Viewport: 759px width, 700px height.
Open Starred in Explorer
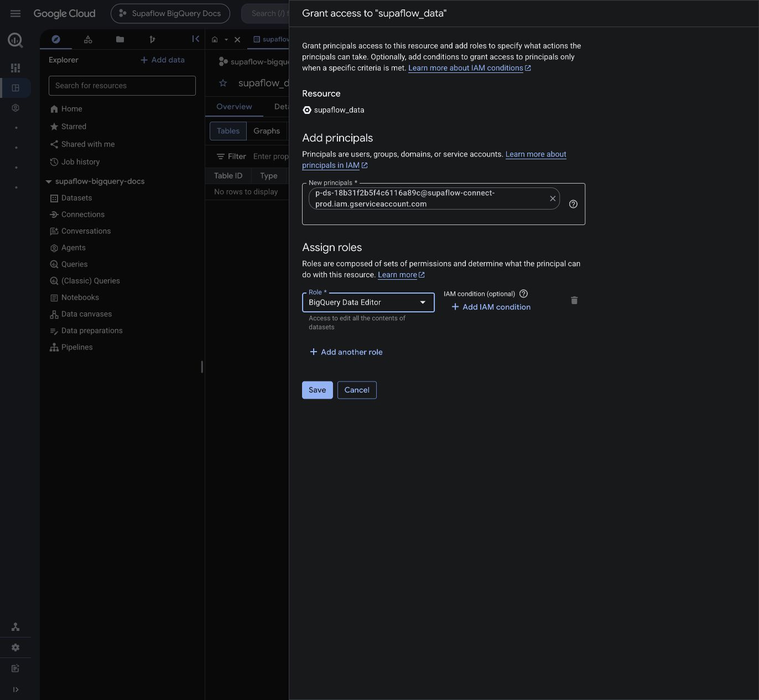click(68, 127)
